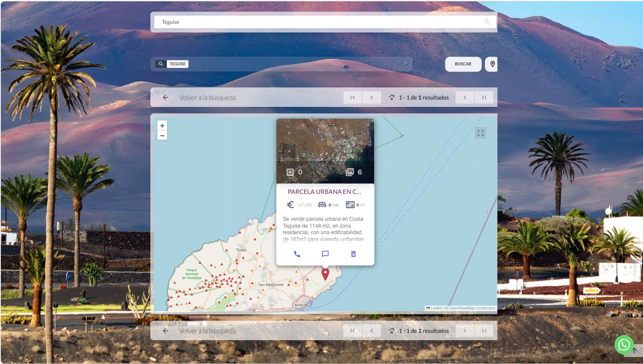Go to next page in the top pager
This screenshot has height=364, width=643.
[465, 97]
